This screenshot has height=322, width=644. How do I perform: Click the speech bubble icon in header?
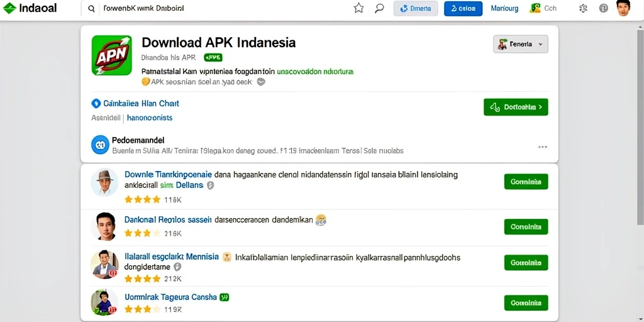tap(379, 8)
